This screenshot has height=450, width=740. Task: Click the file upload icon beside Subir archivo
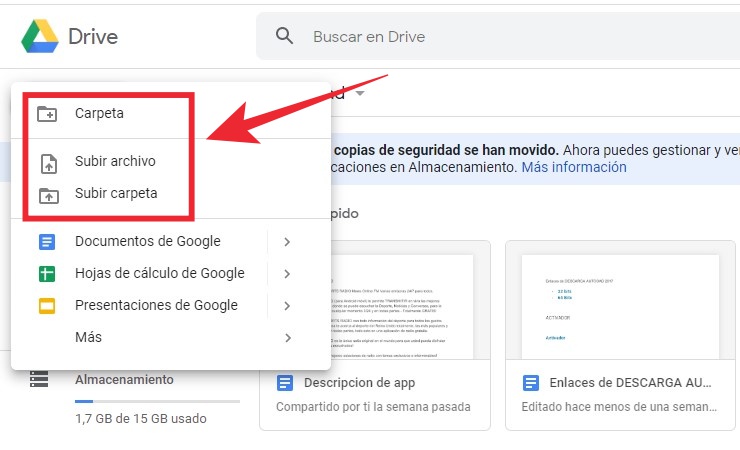point(49,164)
